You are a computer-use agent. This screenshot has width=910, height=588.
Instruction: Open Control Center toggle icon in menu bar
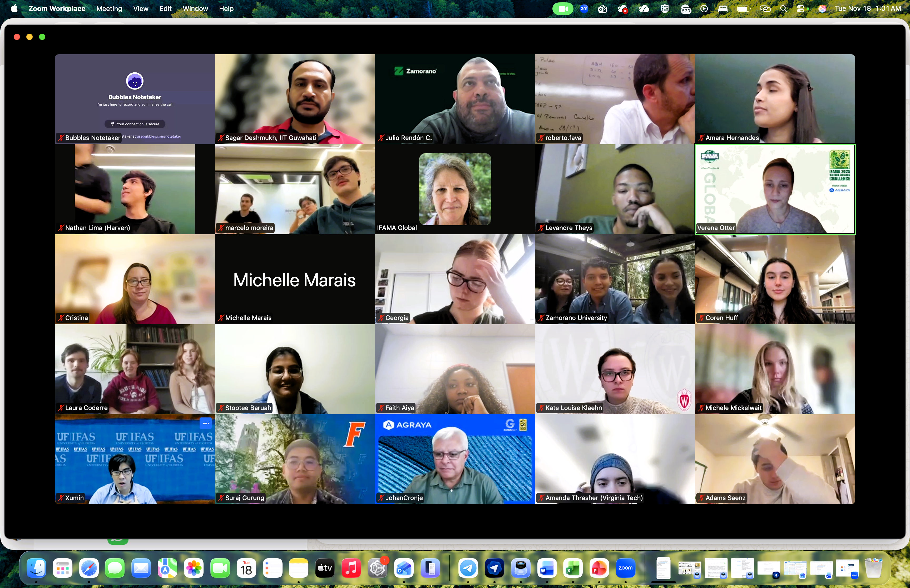click(801, 9)
